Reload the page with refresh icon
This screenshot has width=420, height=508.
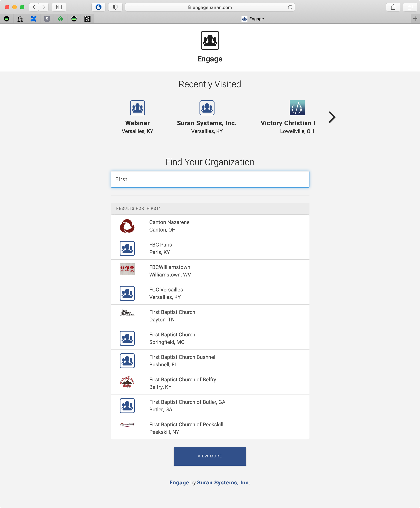click(x=290, y=7)
